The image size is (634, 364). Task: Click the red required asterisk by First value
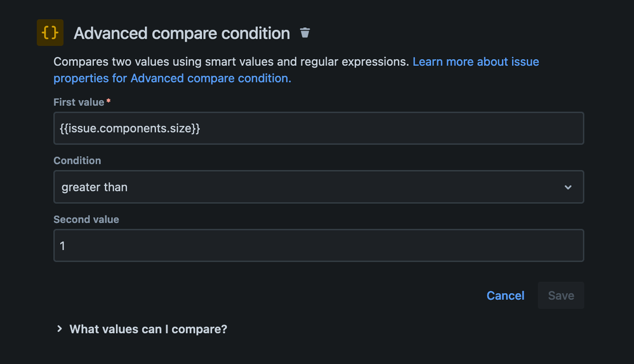click(x=109, y=101)
